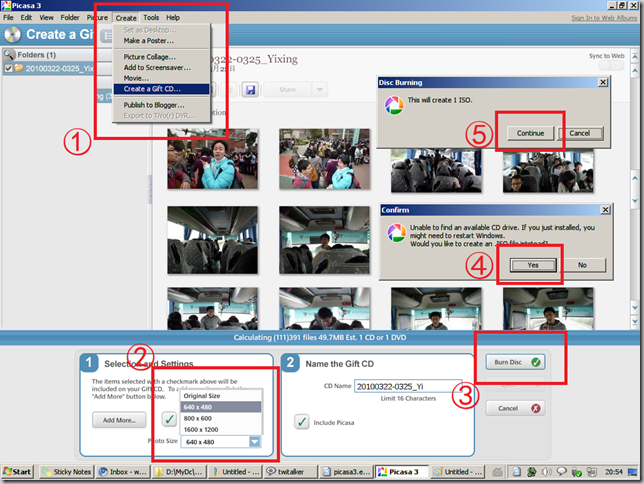Viewport: 644px width, 484px height.
Task: Open the twitalker taskbar item
Action: click(290, 472)
